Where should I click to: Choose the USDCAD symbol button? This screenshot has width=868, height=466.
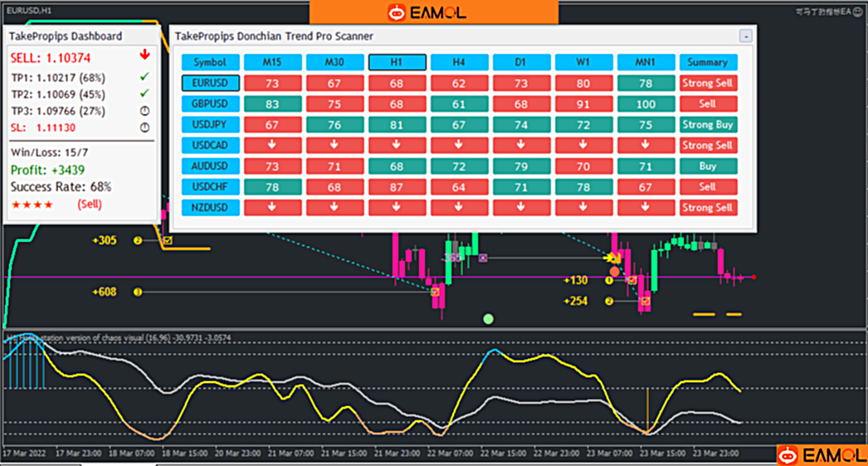pyautogui.click(x=210, y=145)
